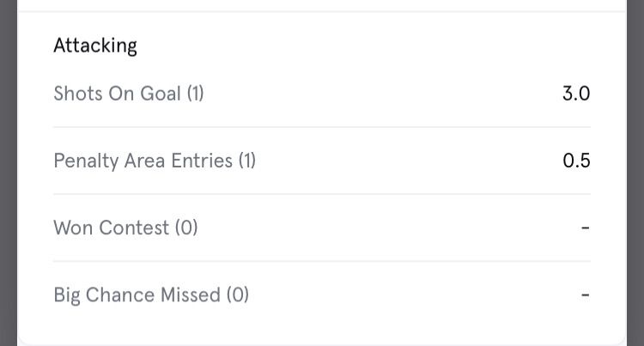Open the Big Chance Missed stat
Image resolution: width=644 pixels, height=346 pixels.
click(x=137, y=294)
